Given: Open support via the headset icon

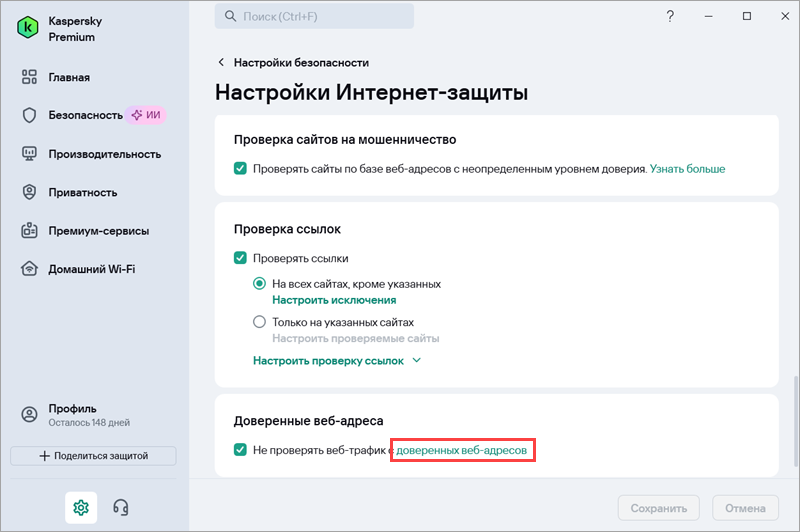Looking at the screenshot, I should pos(121,508).
